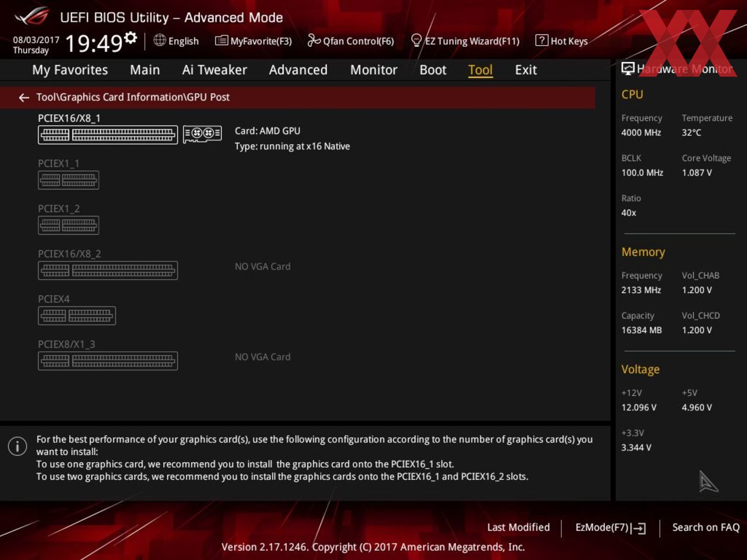Click the back arrow in breadcrumb
The image size is (747, 560).
[24, 98]
